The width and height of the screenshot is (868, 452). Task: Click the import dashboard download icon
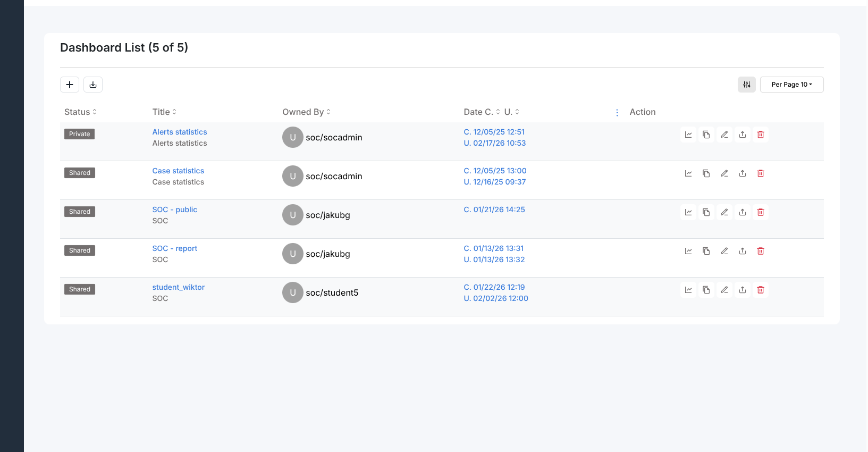click(93, 85)
